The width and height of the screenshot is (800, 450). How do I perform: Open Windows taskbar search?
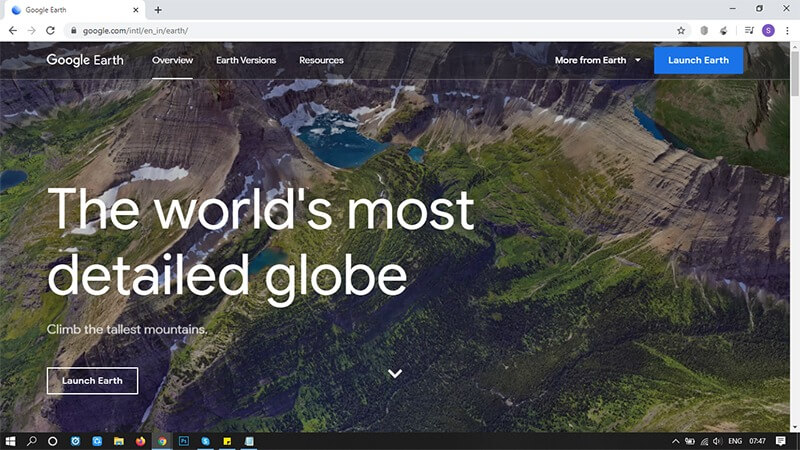pyautogui.click(x=32, y=441)
